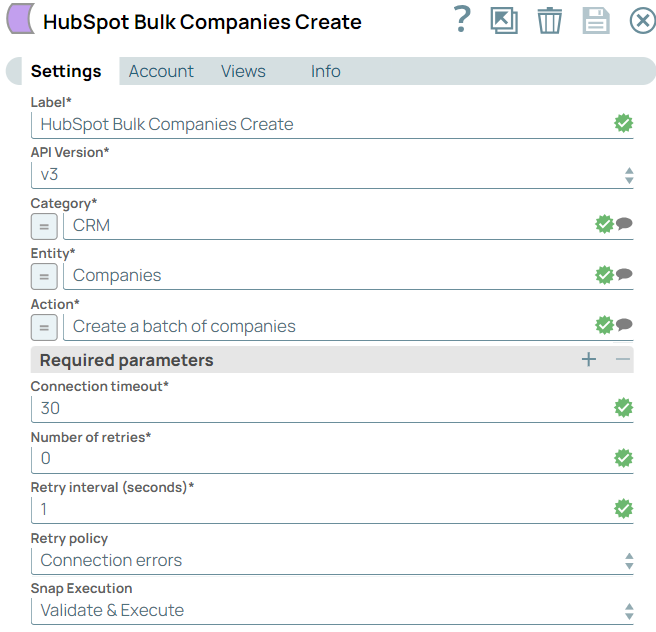The width and height of the screenshot is (656, 632).
Task: Click the Entity validation checkmark icon
Action: point(604,275)
